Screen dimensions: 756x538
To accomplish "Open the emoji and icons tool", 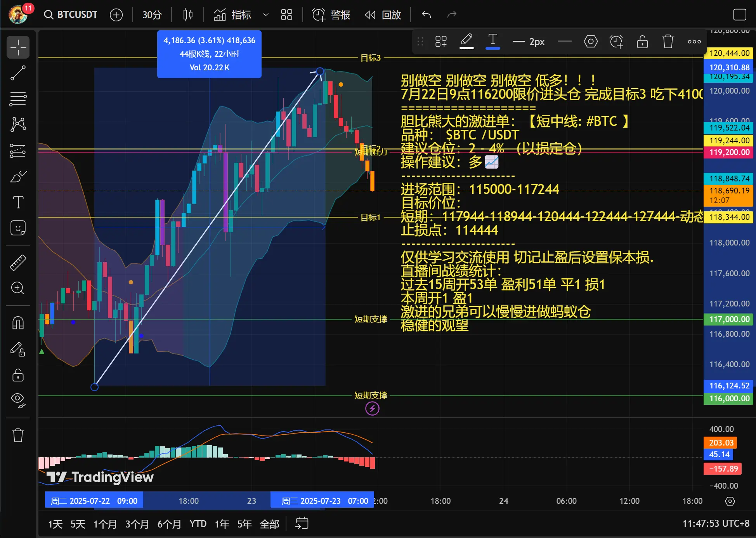I will tap(18, 228).
